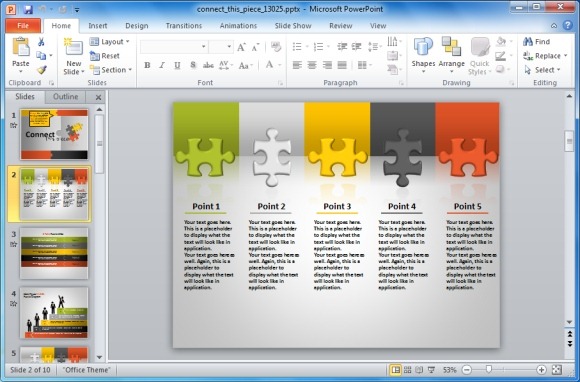Image resolution: width=580 pixels, height=382 pixels.
Task: Open the font name combo box
Action: pos(173,47)
